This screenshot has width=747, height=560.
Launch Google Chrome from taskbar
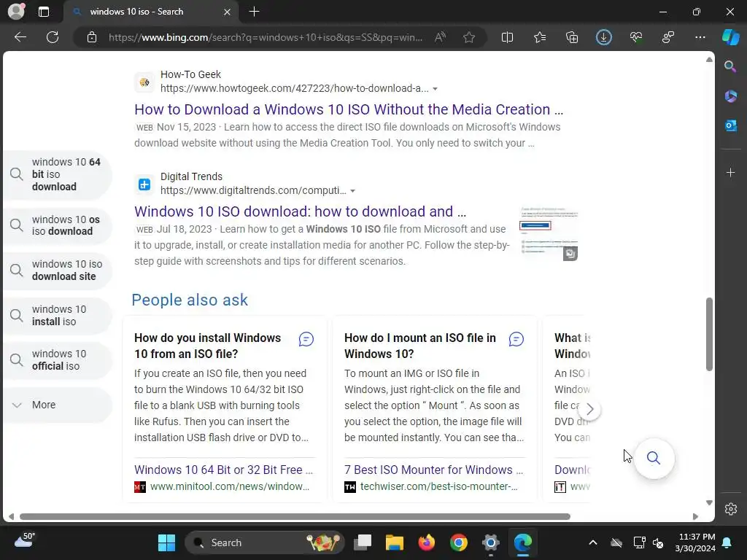(x=458, y=542)
